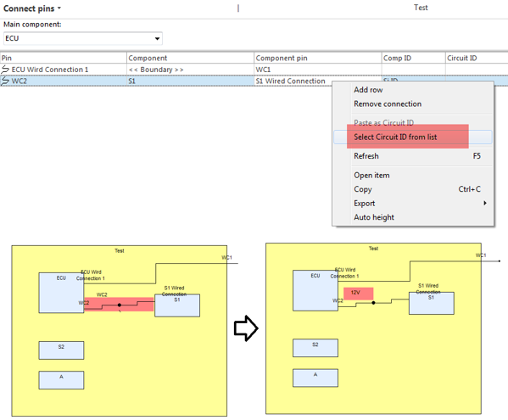Viewport: 508px width, 420px height.
Task: Click the Circuit ID column header
Action: point(477,58)
